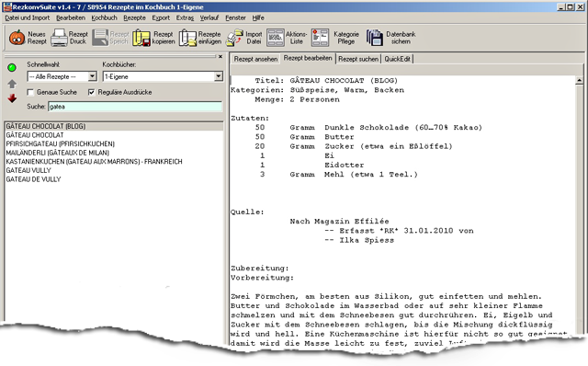This screenshot has height=366, width=588.
Task: Open the Kochbuch menu
Action: point(104,17)
